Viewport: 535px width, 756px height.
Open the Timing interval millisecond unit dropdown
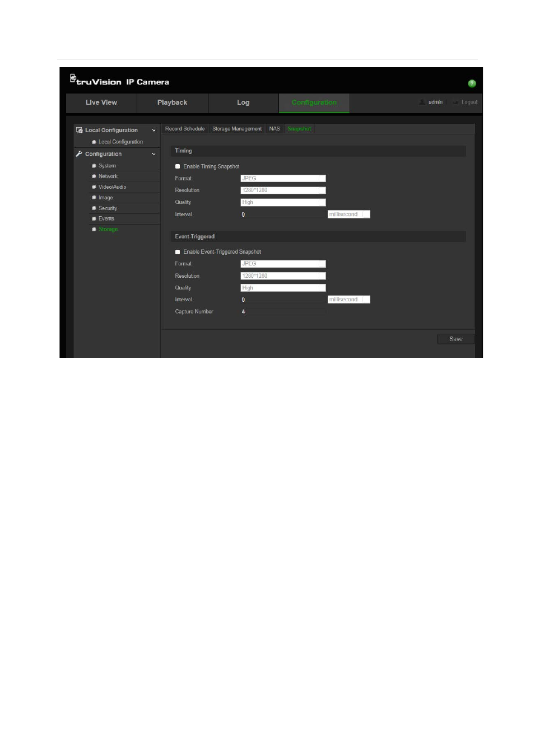349,214
